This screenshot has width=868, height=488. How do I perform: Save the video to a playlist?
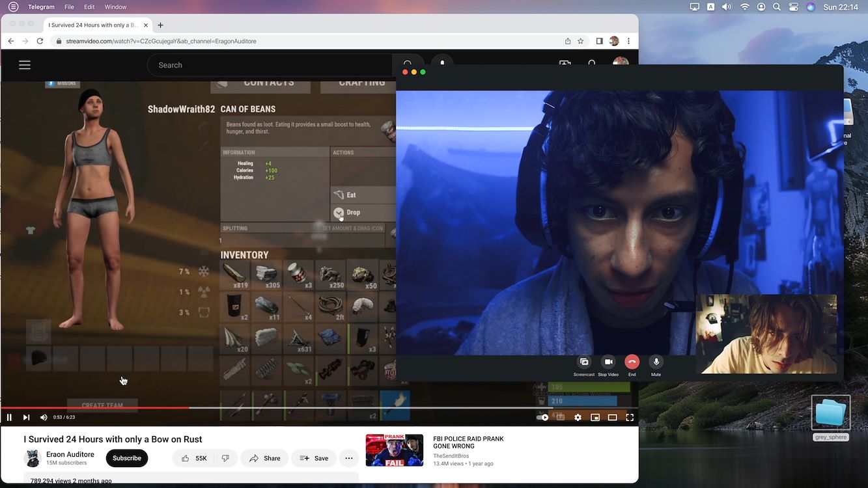pyautogui.click(x=314, y=458)
